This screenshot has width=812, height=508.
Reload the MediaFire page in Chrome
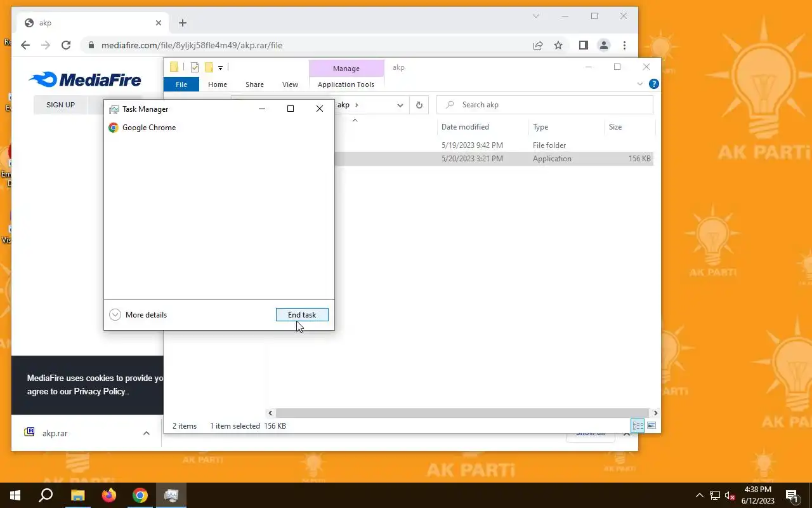66,45
